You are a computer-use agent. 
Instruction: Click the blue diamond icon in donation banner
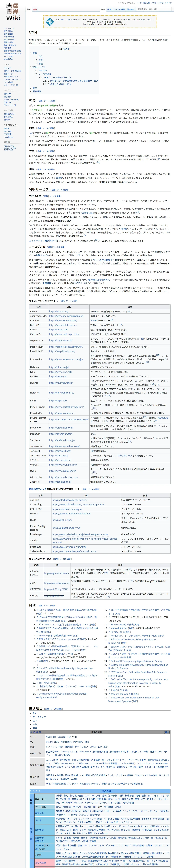(50, 22)
